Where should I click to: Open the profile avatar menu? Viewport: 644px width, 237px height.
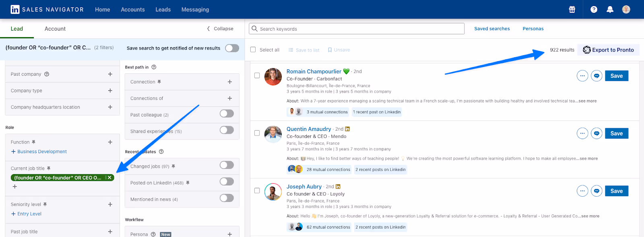tap(626, 9)
